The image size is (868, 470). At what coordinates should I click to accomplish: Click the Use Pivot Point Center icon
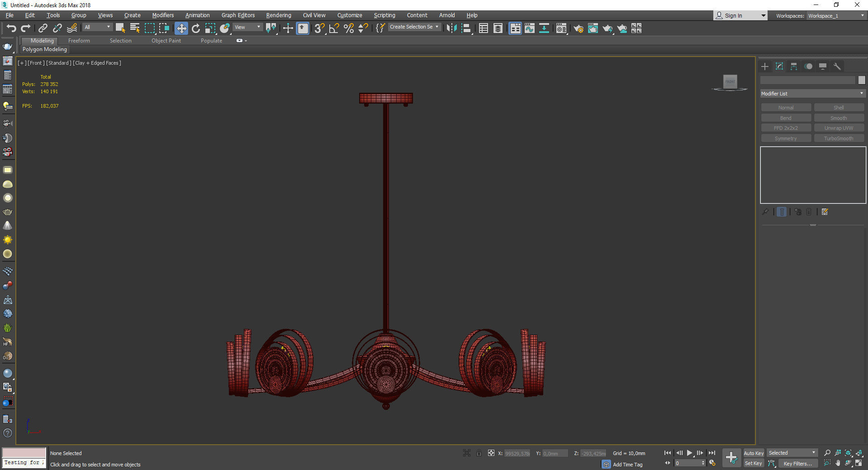(271, 28)
